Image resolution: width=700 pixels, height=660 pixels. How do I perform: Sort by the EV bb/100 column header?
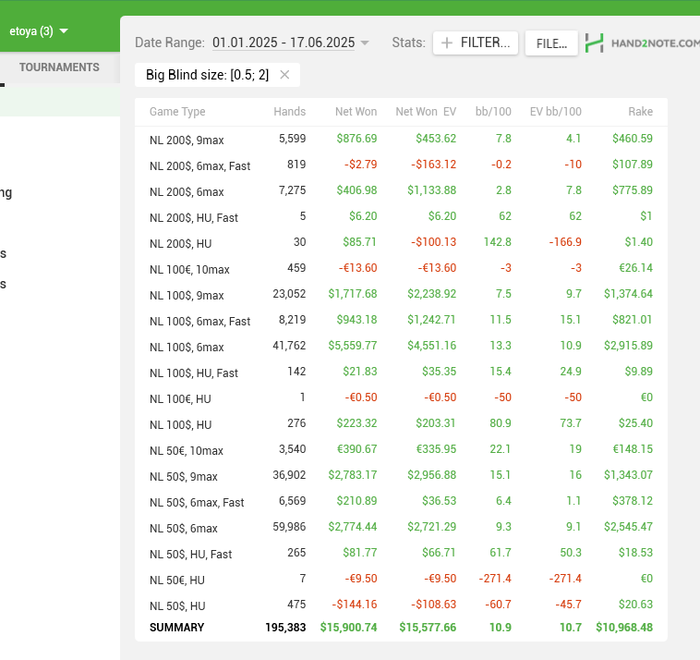[x=555, y=111]
